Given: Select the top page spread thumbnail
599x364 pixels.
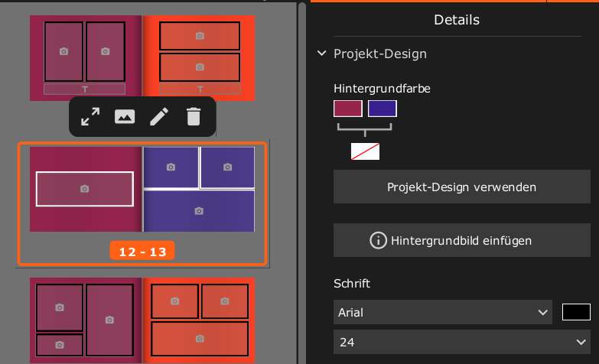Looking at the screenshot, I should click(x=142, y=57).
